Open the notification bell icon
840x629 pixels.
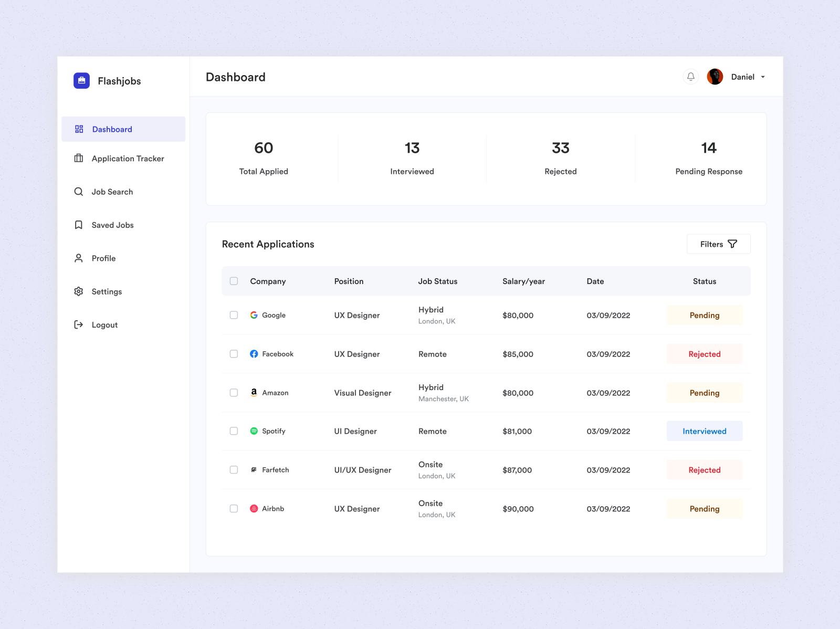690,77
